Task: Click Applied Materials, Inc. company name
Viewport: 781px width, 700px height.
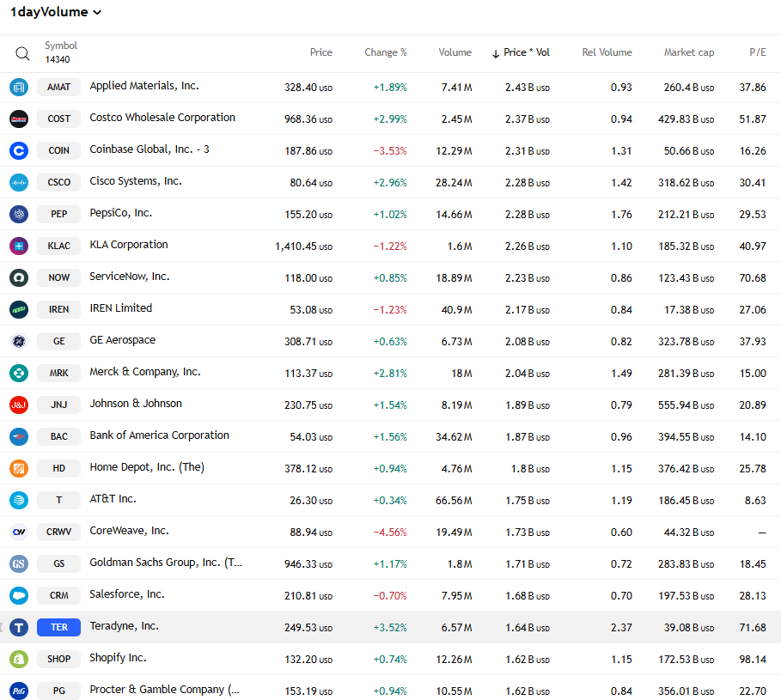Action: (144, 86)
